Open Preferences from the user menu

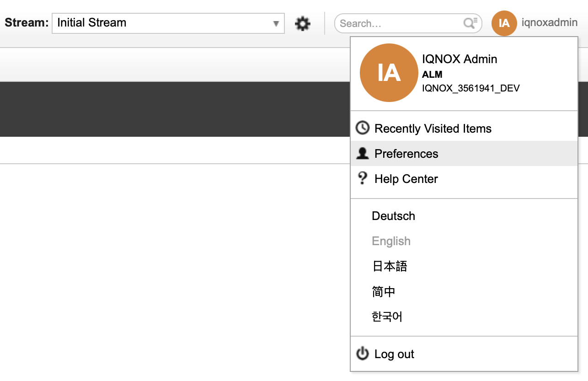[464, 154]
